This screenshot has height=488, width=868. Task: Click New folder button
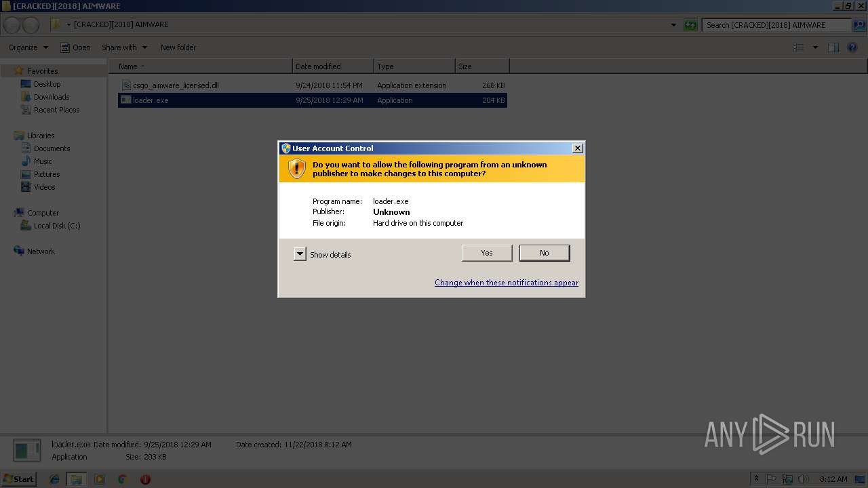click(178, 47)
